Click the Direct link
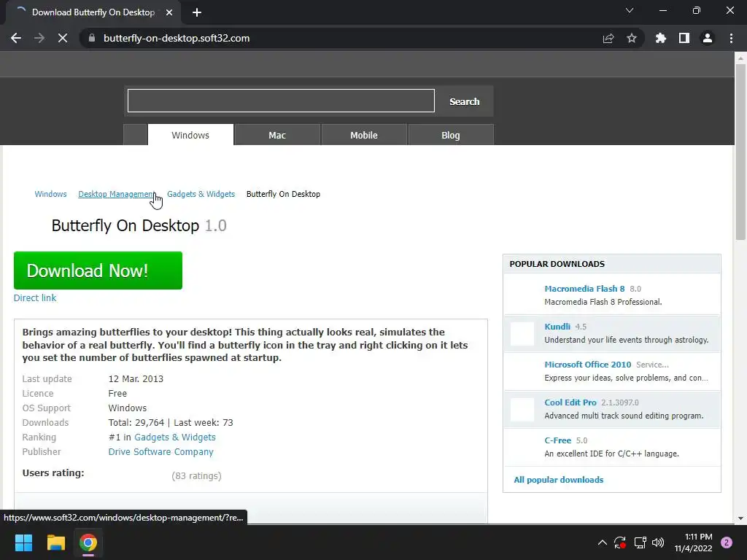This screenshot has height=560, width=747. 35,297
